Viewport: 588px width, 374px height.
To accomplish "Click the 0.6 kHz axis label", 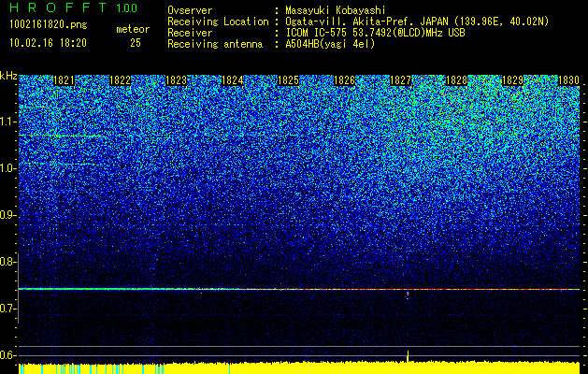I will [x=7, y=355].
